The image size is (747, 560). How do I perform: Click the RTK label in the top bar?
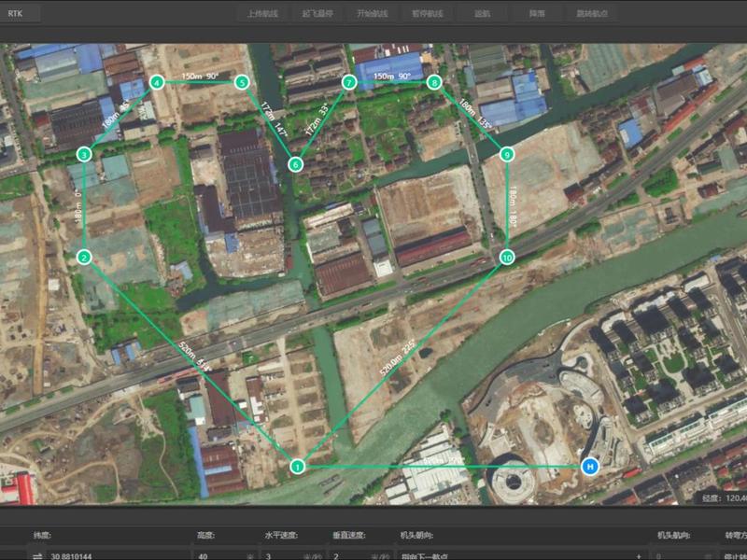click(15, 13)
